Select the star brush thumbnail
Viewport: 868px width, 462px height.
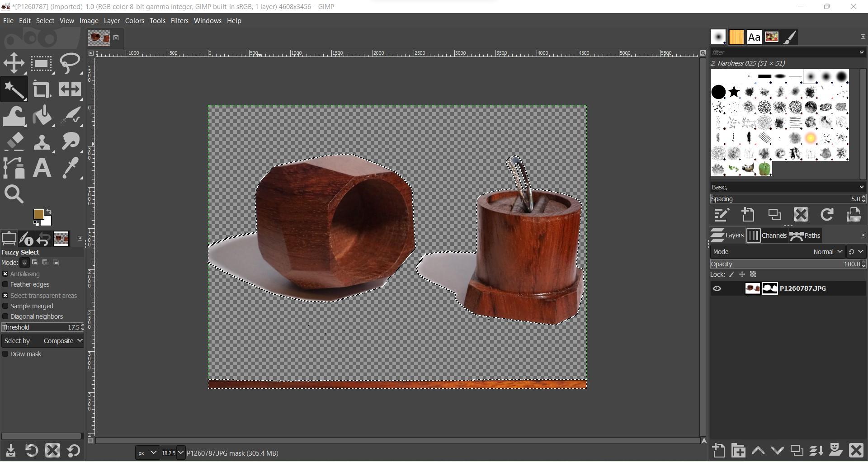point(733,92)
